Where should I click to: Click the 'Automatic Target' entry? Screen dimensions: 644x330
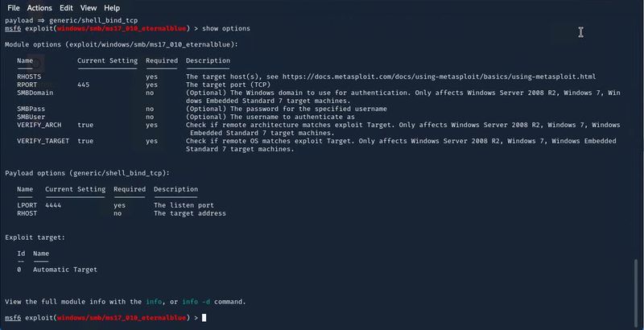click(x=65, y=270)
